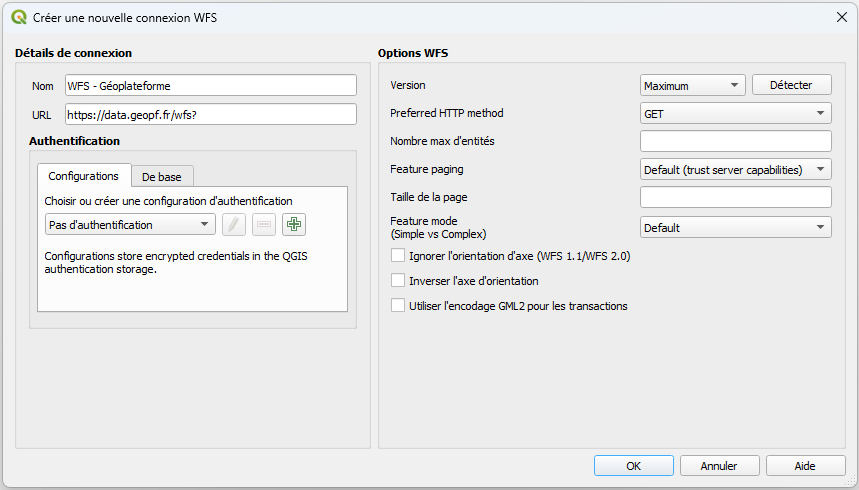Image resolution: width=859 pixels, height=490 pixels.
Task: Click the Options WFS heading
Action: [413, 53]
